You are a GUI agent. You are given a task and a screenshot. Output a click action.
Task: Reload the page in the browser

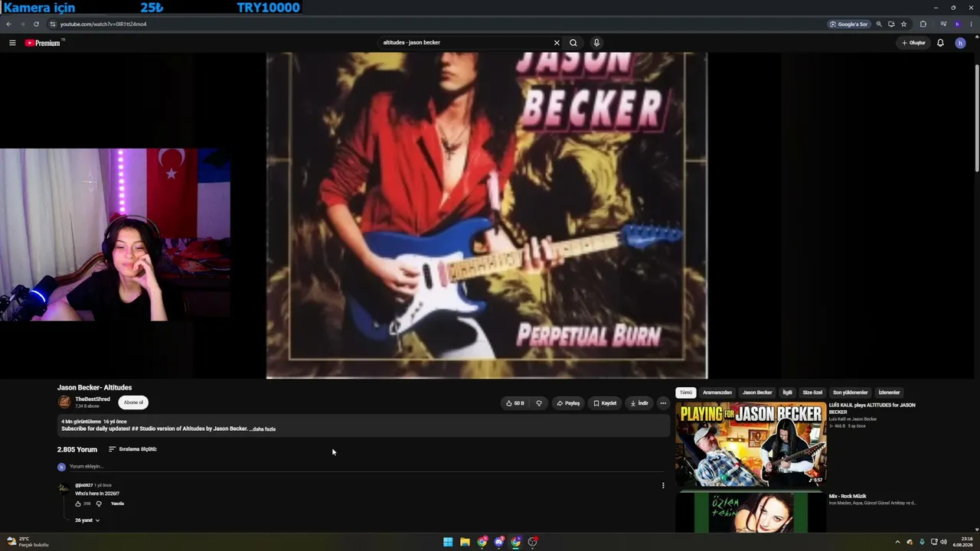click(36, 24)
